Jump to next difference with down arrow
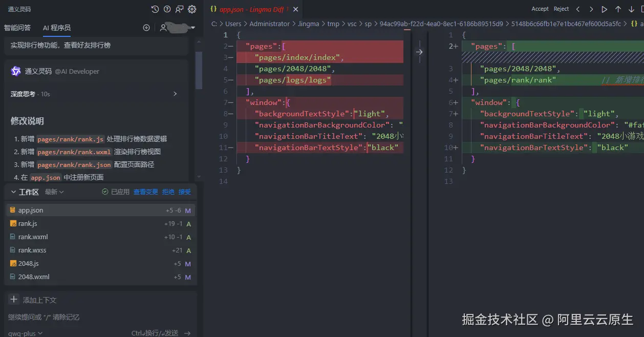Screen dimensions: 644x337 [631, 9]
